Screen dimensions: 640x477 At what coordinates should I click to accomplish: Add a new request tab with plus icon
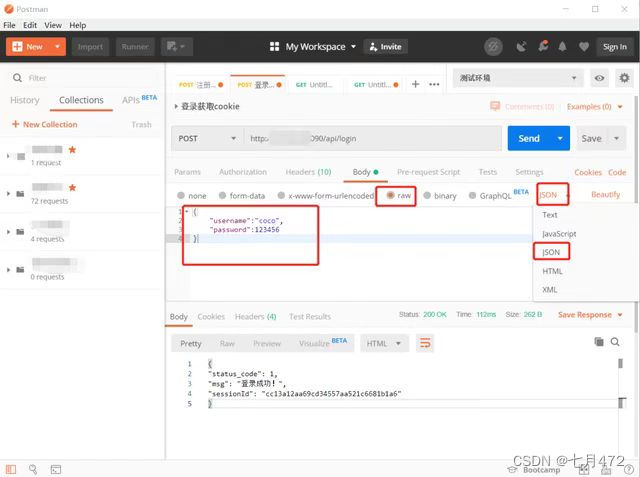416,84
